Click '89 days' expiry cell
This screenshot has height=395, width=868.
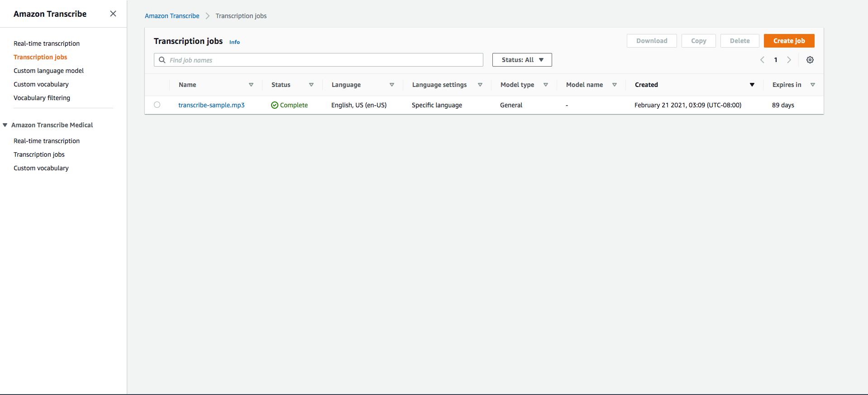[x=783, y=105]
